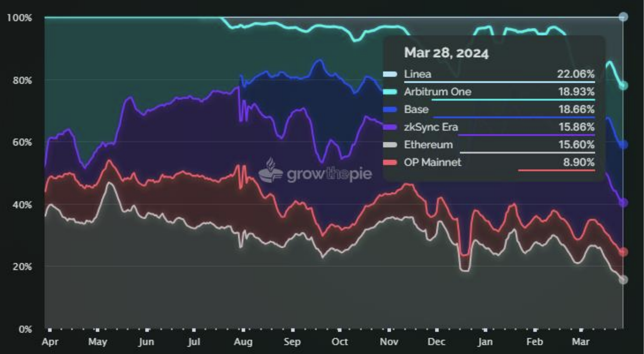The image size is (644, 354).
Task: Click the Linea label text in the tooltip
Action: pyautogui.click(x=418, y=74)
